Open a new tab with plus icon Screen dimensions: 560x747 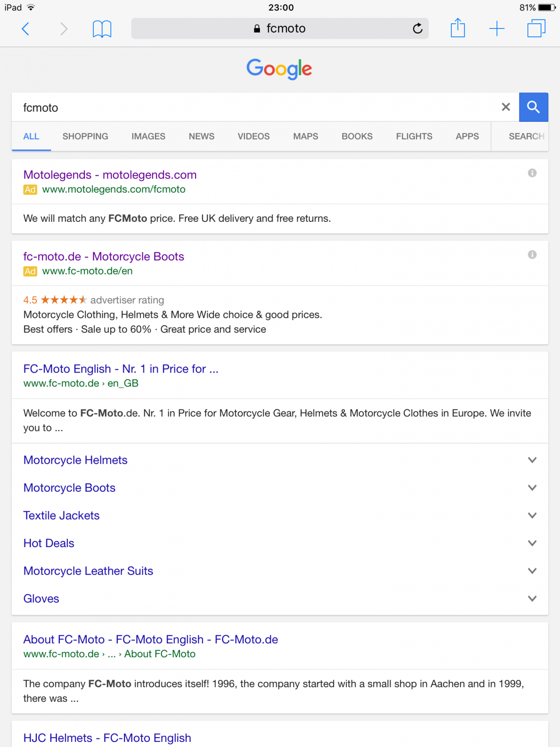(x=497, y=29)
